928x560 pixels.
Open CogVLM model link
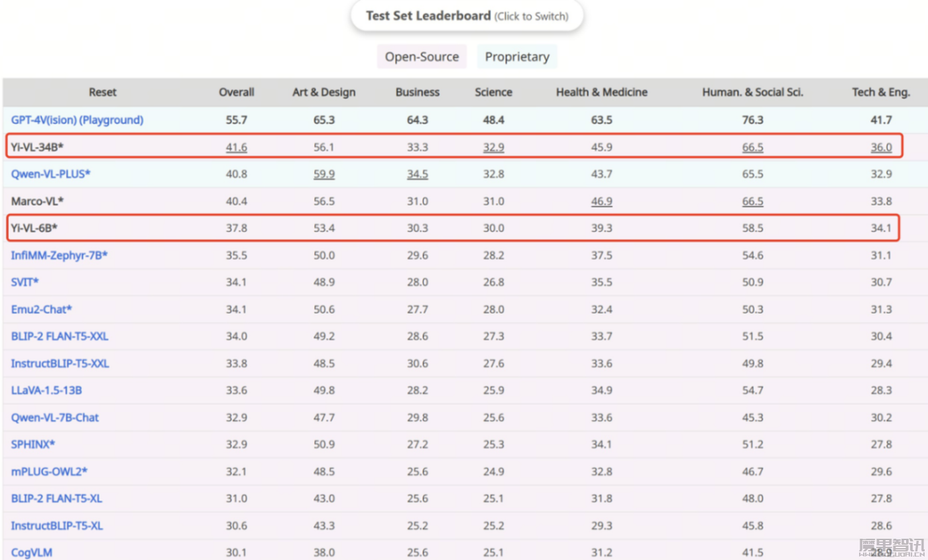[31, 553]
